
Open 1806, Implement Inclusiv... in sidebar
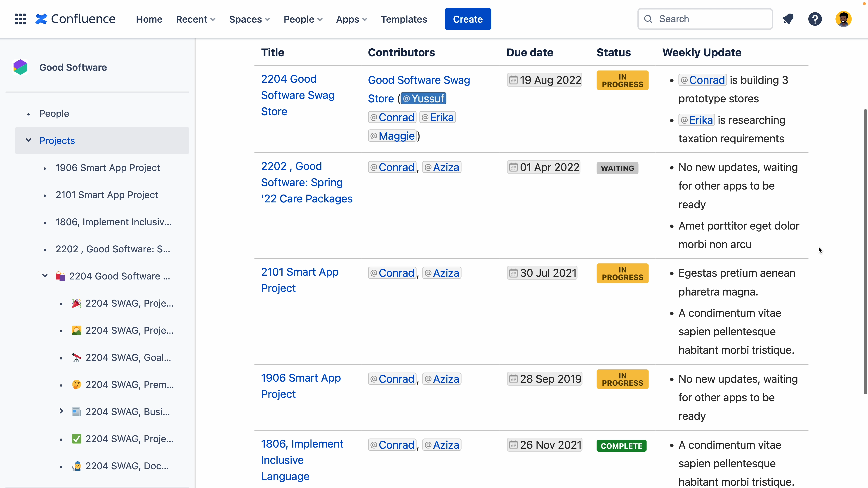pos(113,222)
